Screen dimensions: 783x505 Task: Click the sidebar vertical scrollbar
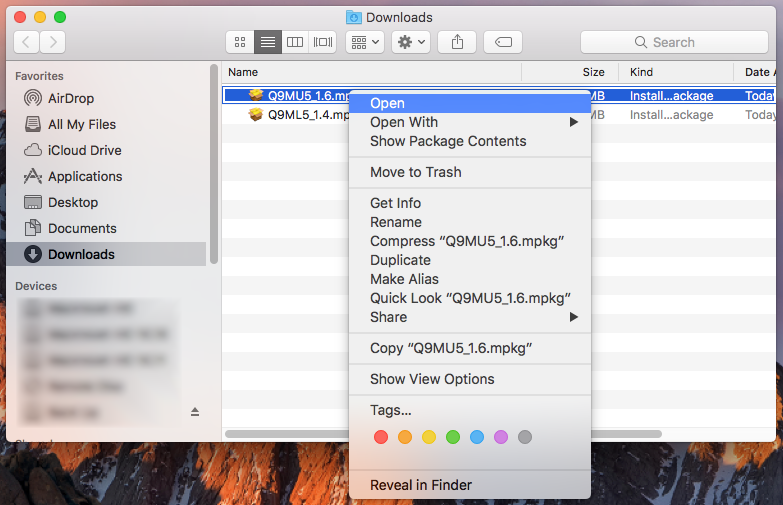[x=214, y=164]
